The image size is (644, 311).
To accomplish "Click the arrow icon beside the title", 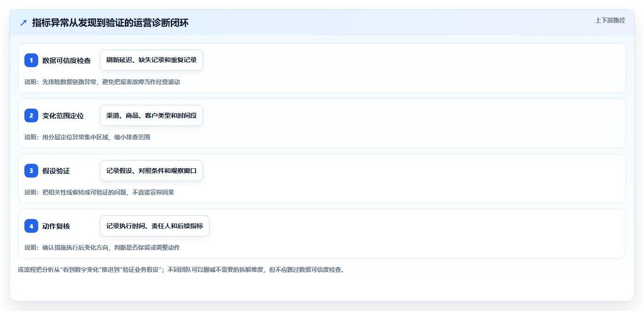I will pyautogui.click(x=23, y=23).
